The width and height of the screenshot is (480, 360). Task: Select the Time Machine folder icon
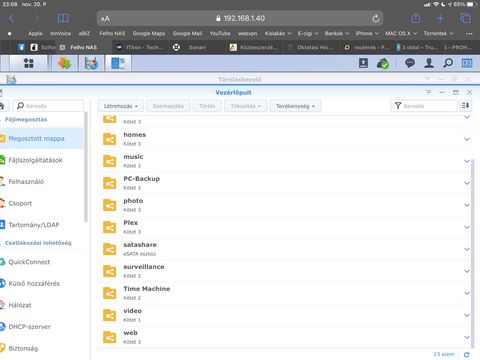click(109, 293)
